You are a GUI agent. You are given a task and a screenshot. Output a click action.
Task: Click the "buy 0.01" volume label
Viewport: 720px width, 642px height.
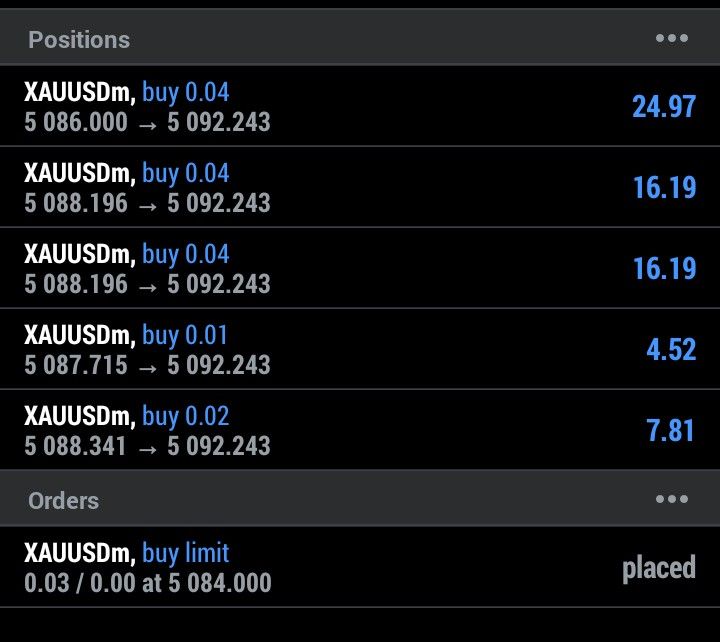click(x=185, y=335)
